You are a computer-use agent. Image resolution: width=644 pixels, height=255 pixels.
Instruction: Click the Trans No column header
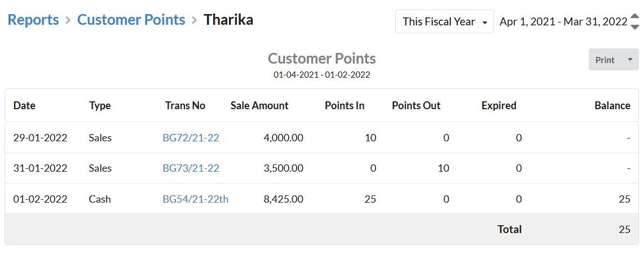point(185,105)
